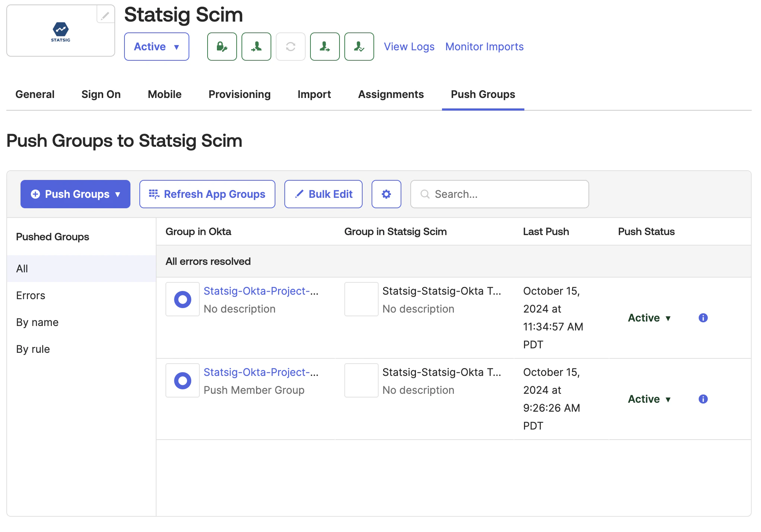Open the Assignments tab
Image resolution: width=761 pixels, height=532 pixels.
coord(391,94)
